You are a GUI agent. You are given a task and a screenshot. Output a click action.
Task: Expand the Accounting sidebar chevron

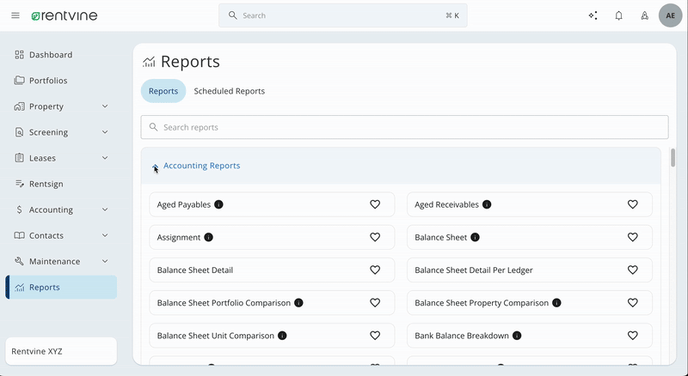tap(105, 210)
